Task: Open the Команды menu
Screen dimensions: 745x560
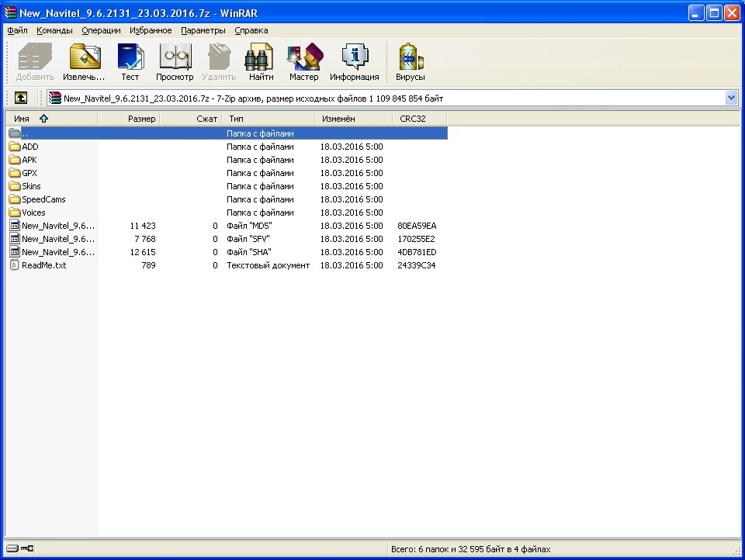Action: click(x=54, y=30)
